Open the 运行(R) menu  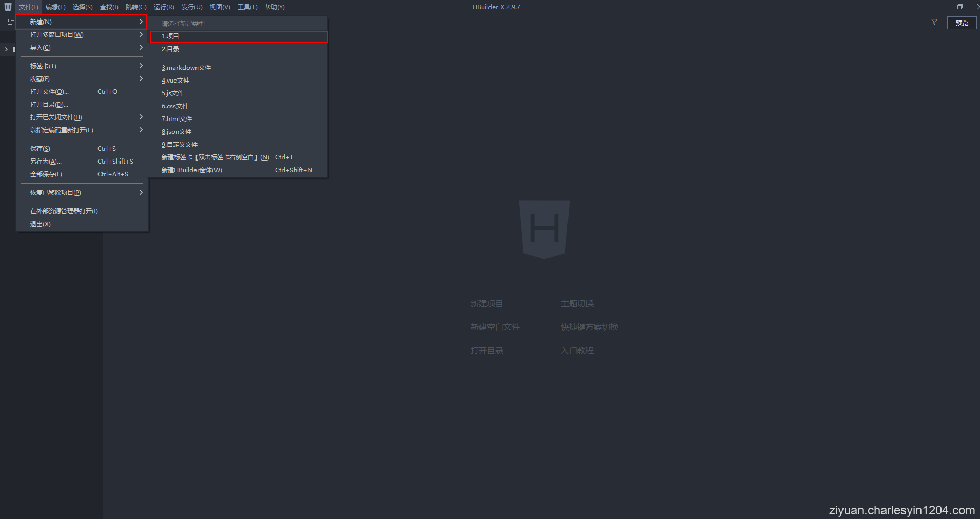click(x=163, y=7)
